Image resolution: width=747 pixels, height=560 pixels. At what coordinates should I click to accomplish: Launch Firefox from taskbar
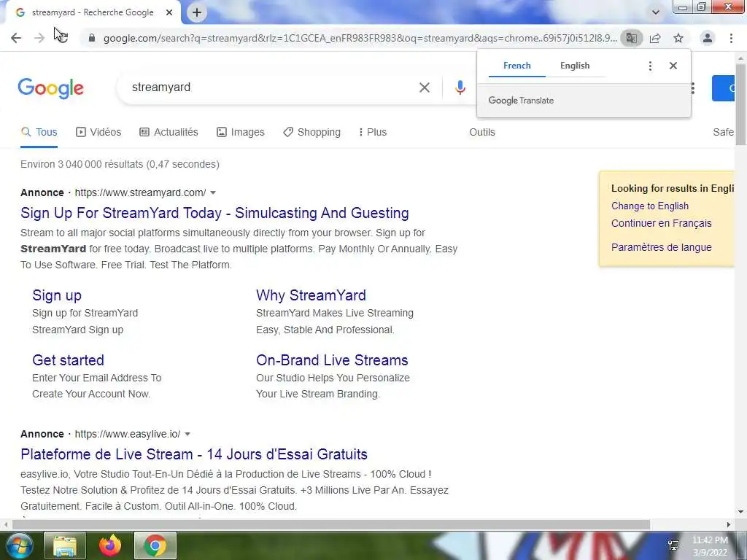point(110,545)
